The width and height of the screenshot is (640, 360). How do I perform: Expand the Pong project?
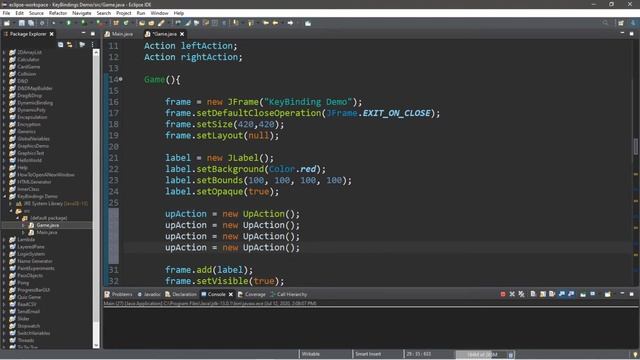click(4, 282)
